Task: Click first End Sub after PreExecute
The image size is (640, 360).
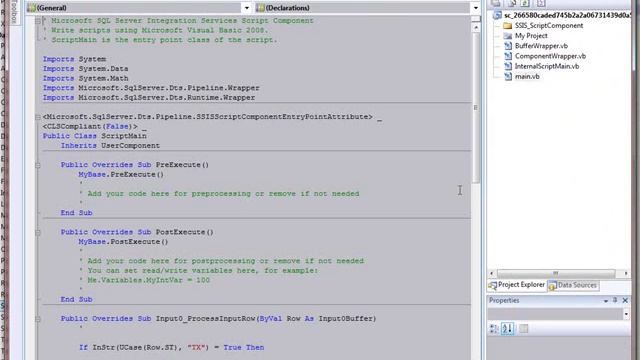Action: [x=76, y=213]
